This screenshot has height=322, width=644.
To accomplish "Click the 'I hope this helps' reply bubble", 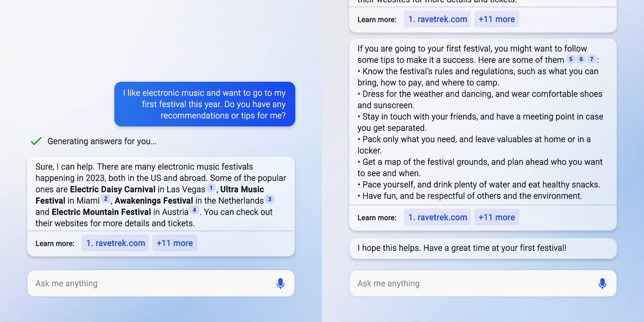I will coord(483,248).
